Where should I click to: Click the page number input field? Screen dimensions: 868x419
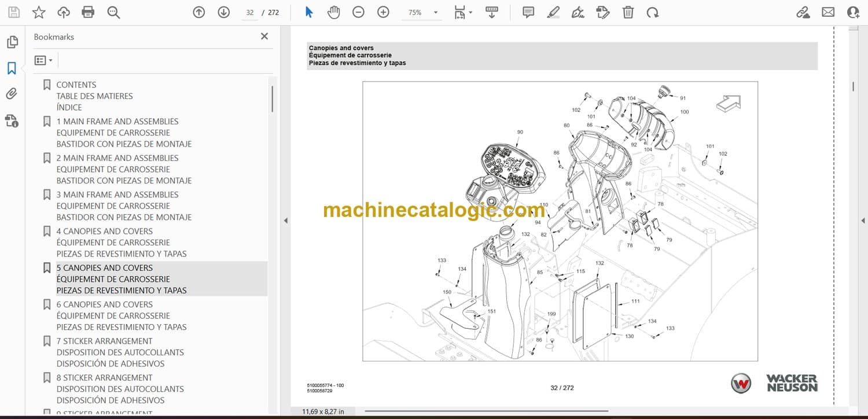[250, 13]
